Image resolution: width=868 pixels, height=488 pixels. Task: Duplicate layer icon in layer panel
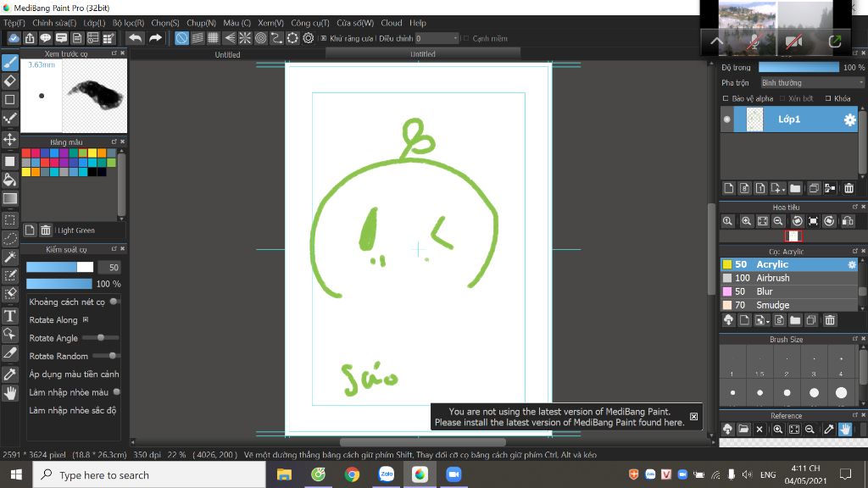coord(813,189)
